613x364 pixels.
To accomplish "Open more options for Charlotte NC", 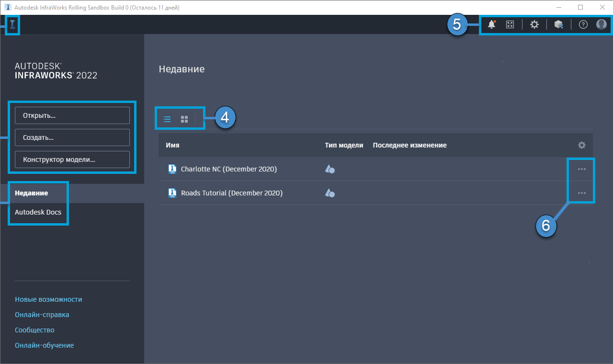I will point(582,169).
